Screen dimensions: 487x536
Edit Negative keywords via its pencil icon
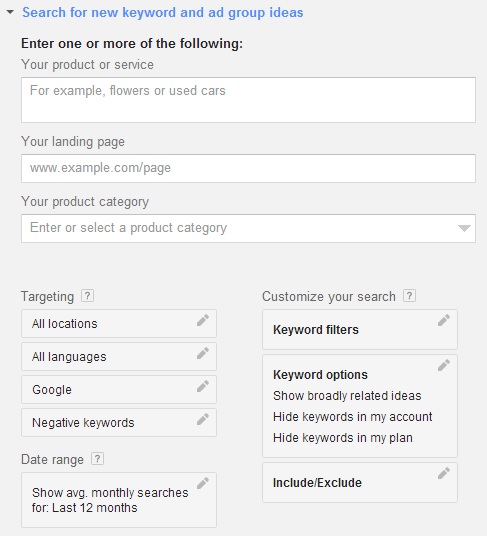(203, 419)
